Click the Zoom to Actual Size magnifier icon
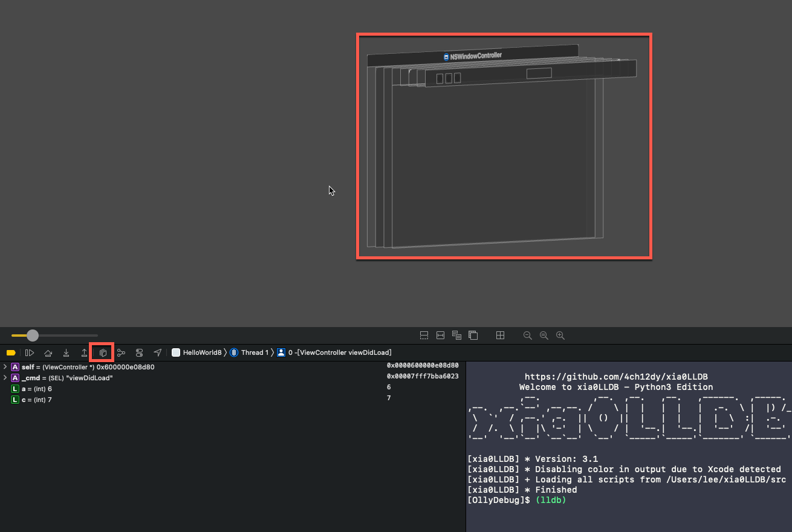The height and width of the screenshot is (532, 792). point(544,336)
